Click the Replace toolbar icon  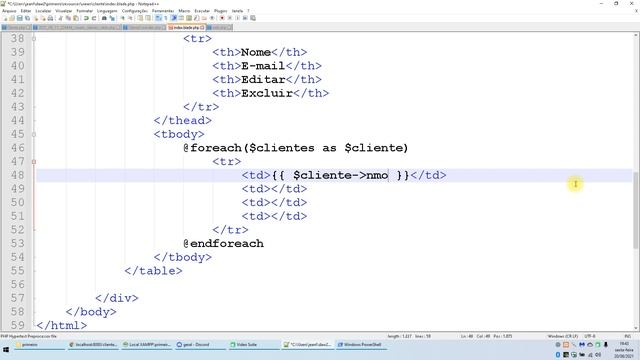(112, 18)
